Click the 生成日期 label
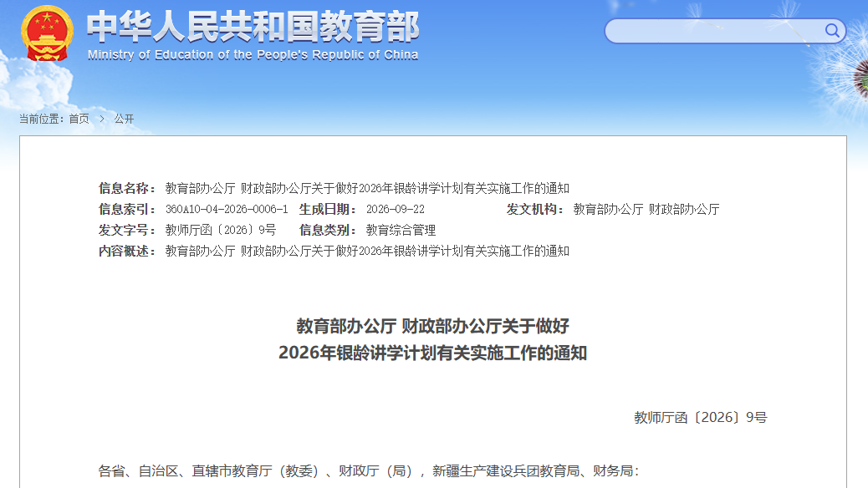 pos(327,210)
